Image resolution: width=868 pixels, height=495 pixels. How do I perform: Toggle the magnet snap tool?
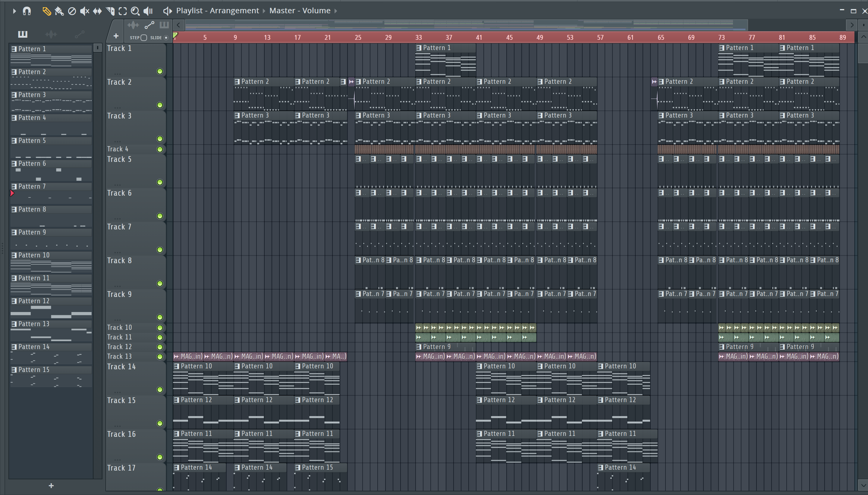coord(27,11)
